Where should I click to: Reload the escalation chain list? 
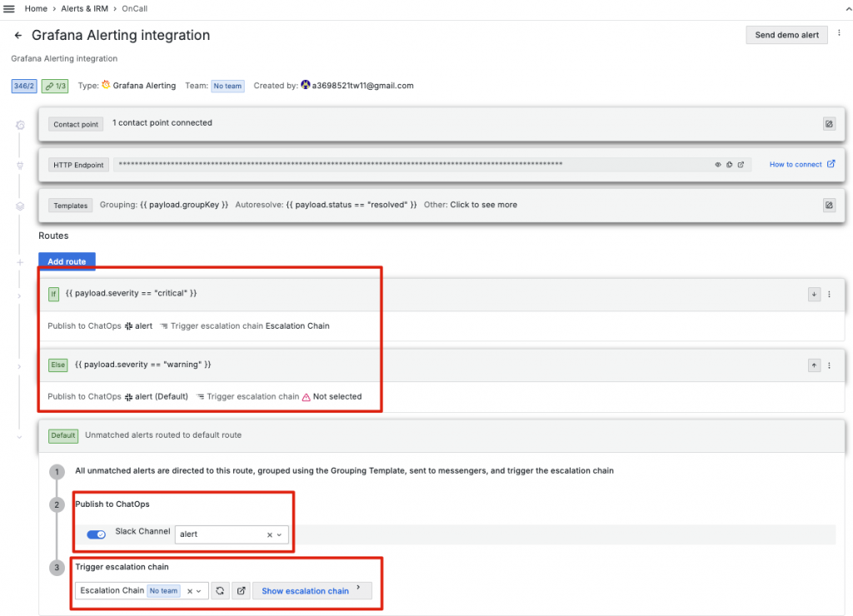(220, 590)
